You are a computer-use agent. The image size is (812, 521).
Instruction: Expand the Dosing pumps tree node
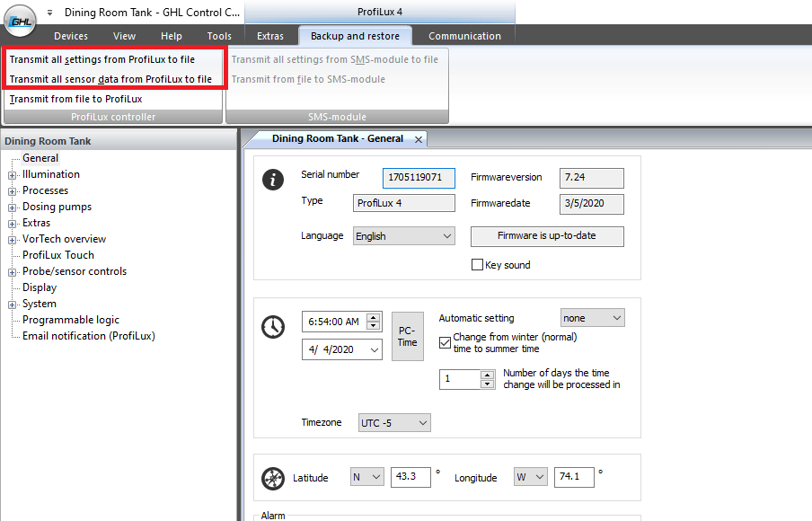12,208
